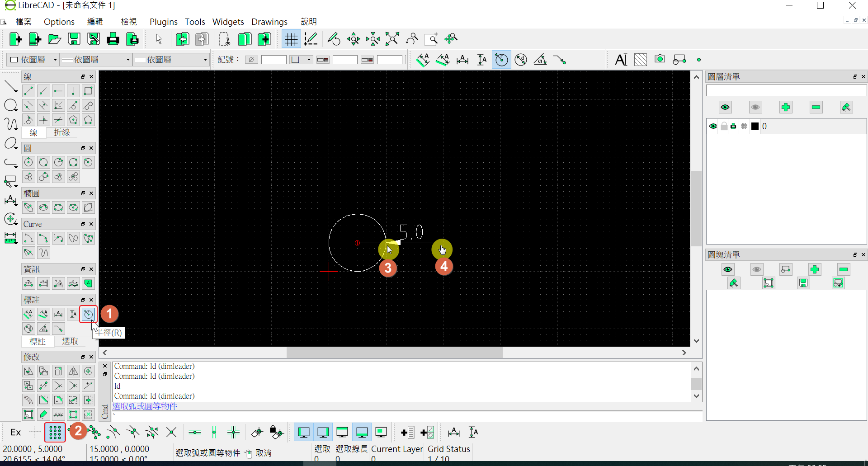
Task: Select the Leader tool in top toolbar
Action: (x=560, y=60)
